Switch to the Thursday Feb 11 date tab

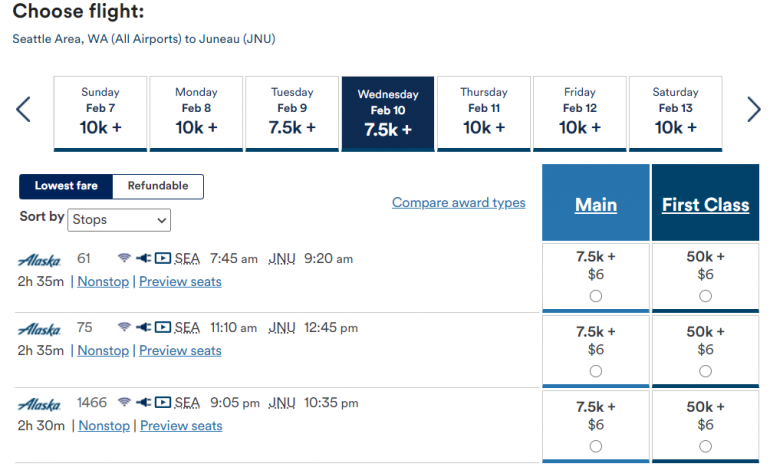484,112
